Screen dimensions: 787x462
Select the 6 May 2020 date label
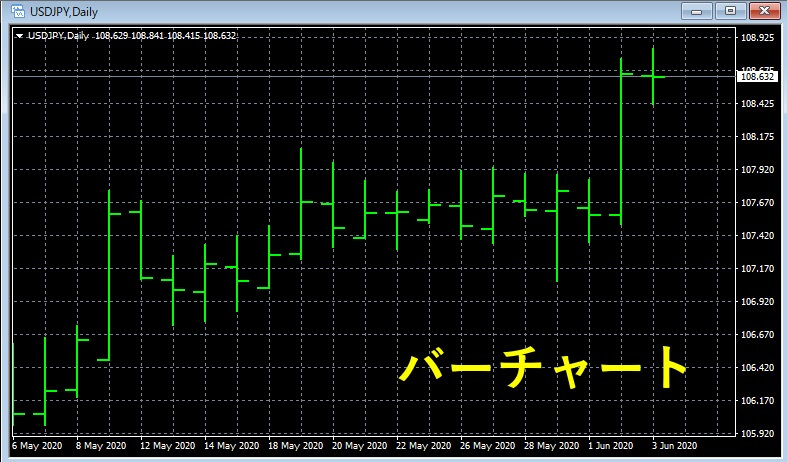(37, 446)
